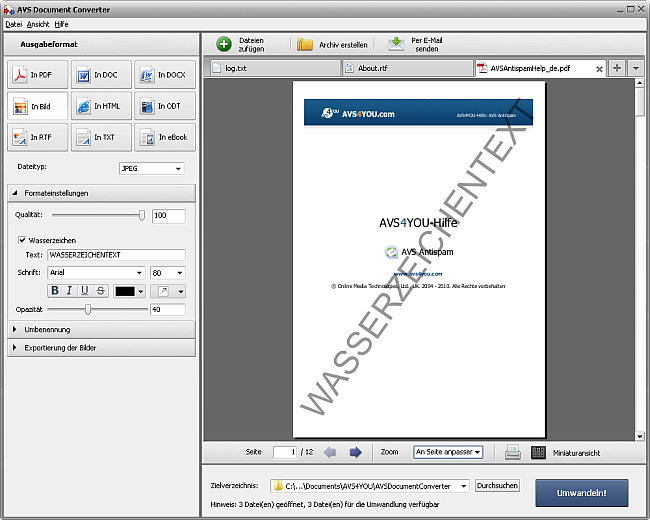This screenshot has height=520, width=650.
Task: Select the In HTML output format
Action: [101, 106]
